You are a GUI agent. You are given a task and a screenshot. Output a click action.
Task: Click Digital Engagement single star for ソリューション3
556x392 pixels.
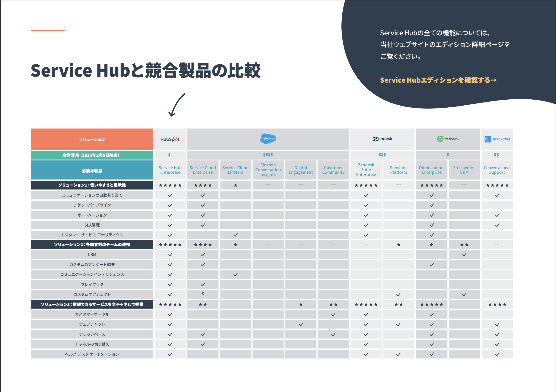301,304
